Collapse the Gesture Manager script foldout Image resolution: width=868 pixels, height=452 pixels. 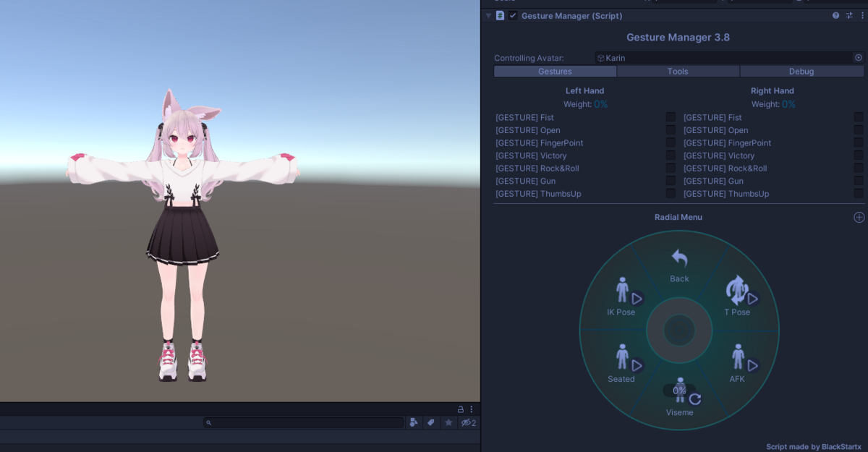pyautogui.click(x=489, y=15)
